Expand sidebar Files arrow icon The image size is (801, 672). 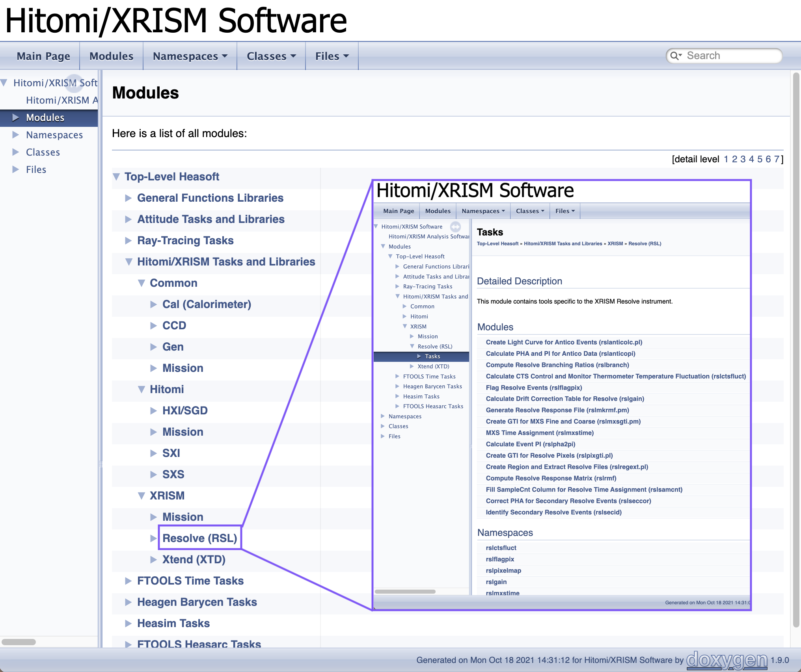(15, 169)
